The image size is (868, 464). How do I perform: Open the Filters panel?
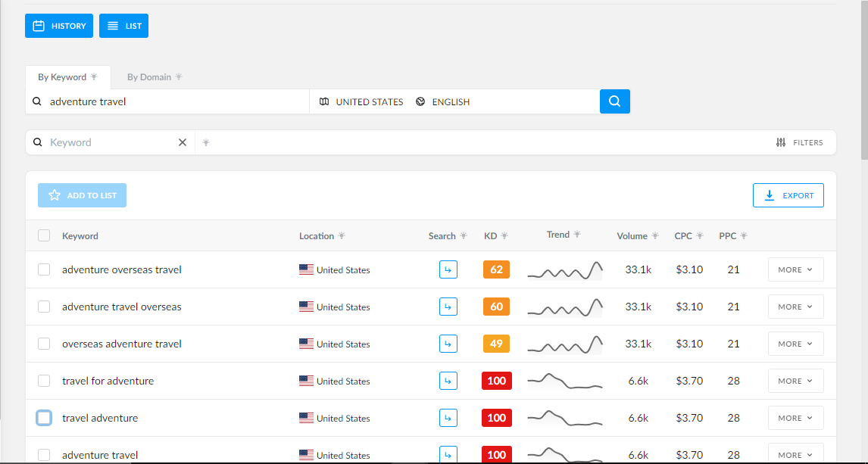pos(799,142)
